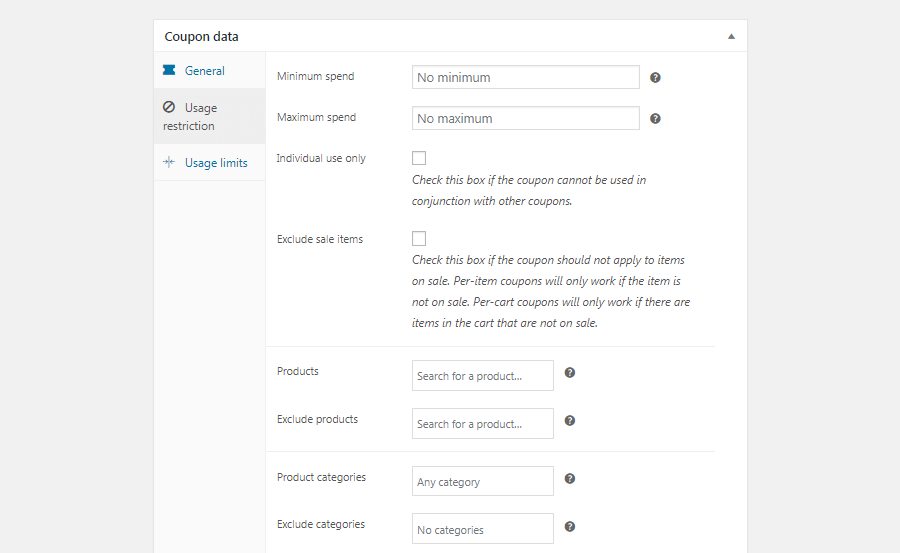Open the Products search dropdown
Viewport: 900px width, 553px height.
click(x=482, y=376)
